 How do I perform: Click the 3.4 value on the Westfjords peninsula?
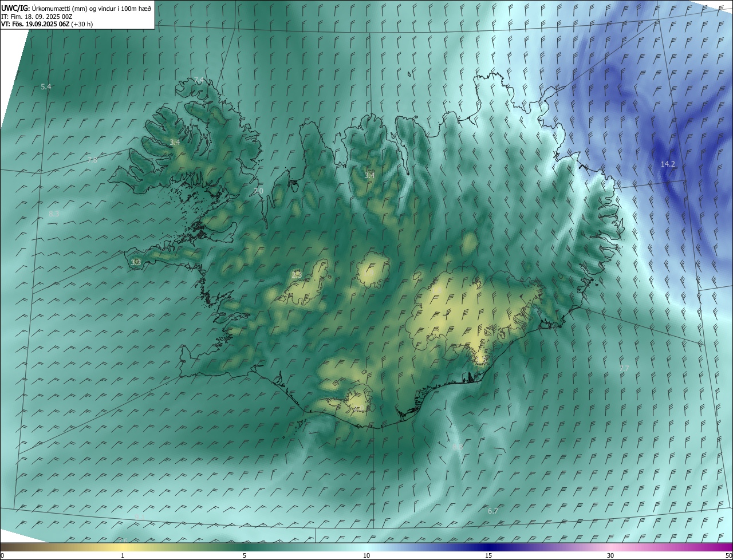pos(175,142)
